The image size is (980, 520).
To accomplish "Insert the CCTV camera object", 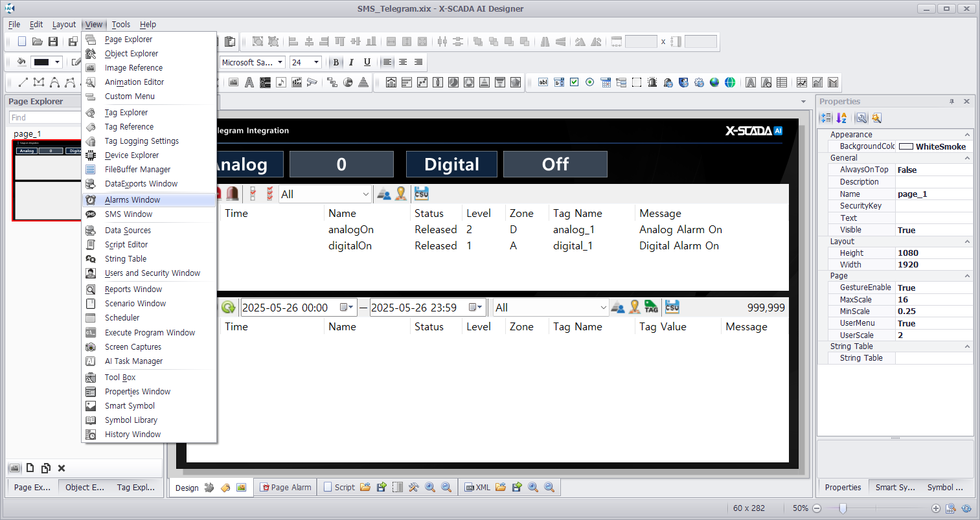I will [x=312, y=82].
